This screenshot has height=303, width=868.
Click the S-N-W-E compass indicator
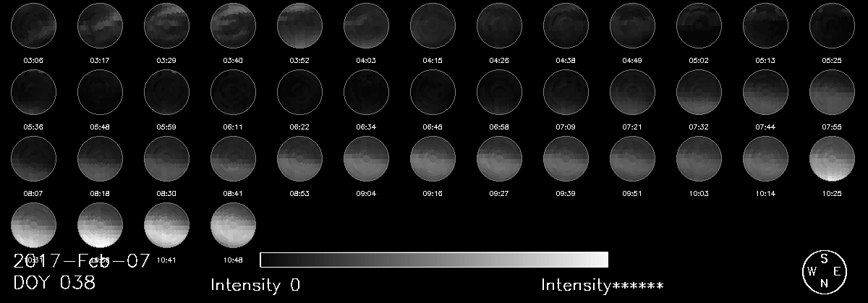(x=825, y=271)
